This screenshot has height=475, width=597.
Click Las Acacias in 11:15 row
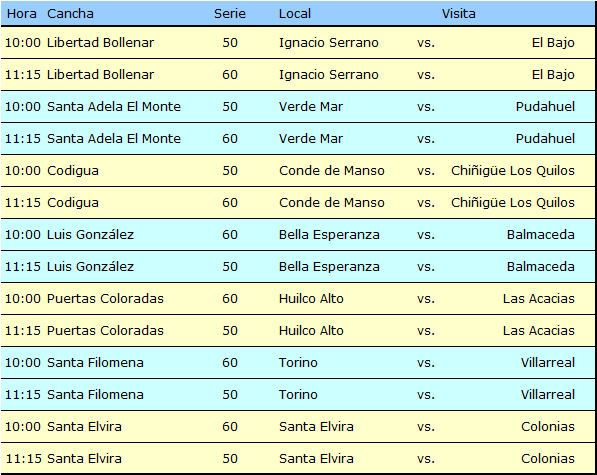[x=538, y=330]
